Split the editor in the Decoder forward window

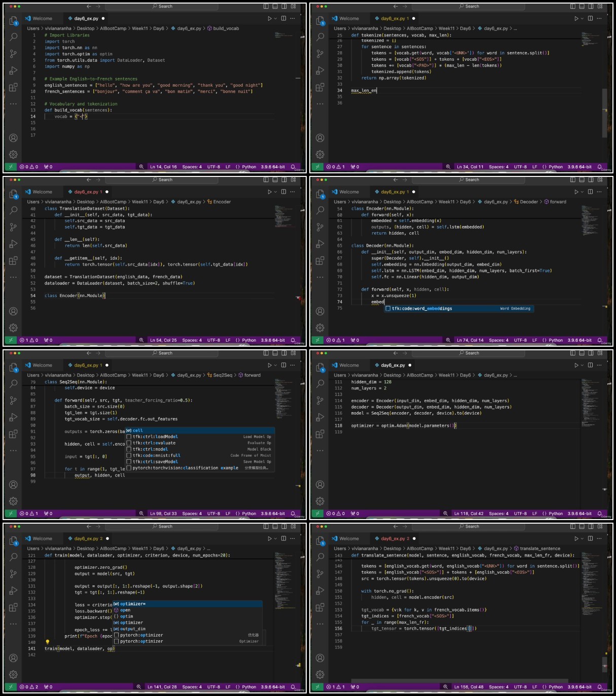click(x=590, y=192)
